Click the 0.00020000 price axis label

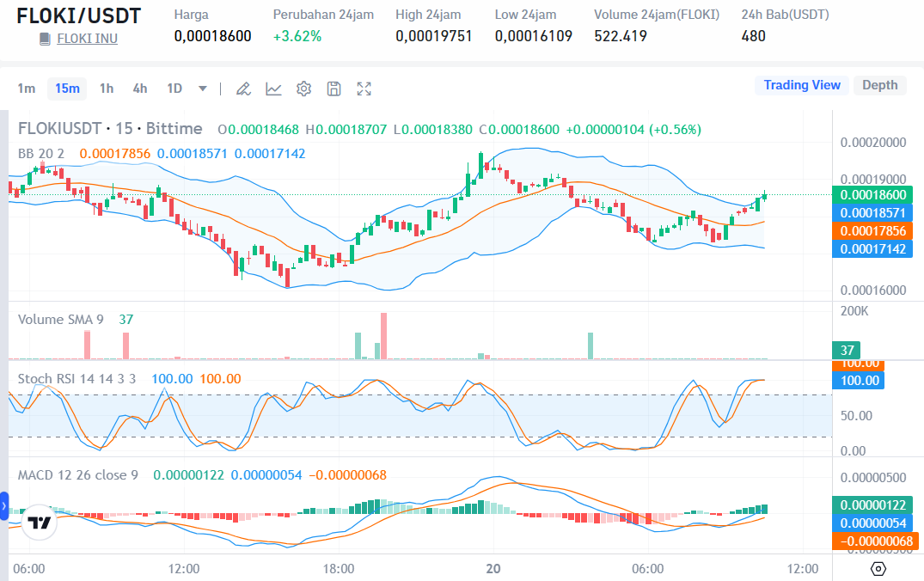pos(873,143)
